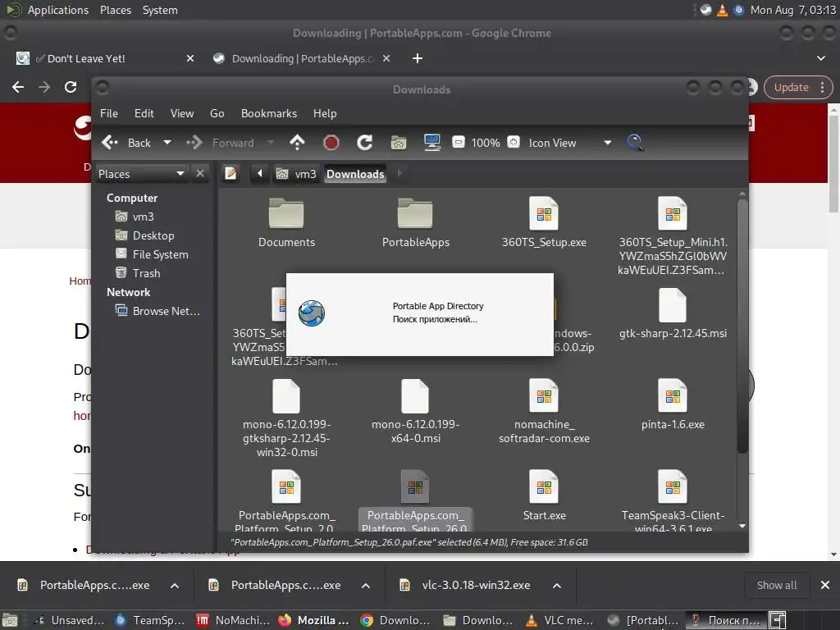Zoom in with the plus icon
Viewport: 840px width, 630px height.
pos(514,143)
